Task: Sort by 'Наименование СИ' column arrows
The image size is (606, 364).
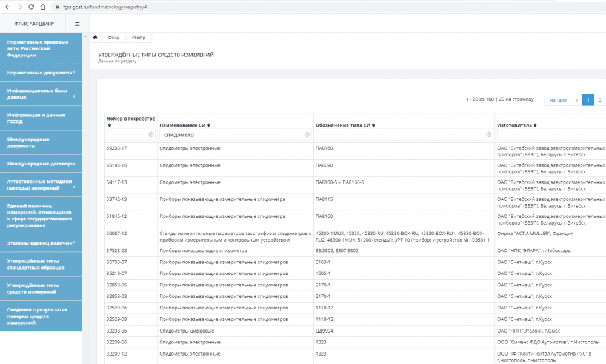Action: tap(208, 125)
